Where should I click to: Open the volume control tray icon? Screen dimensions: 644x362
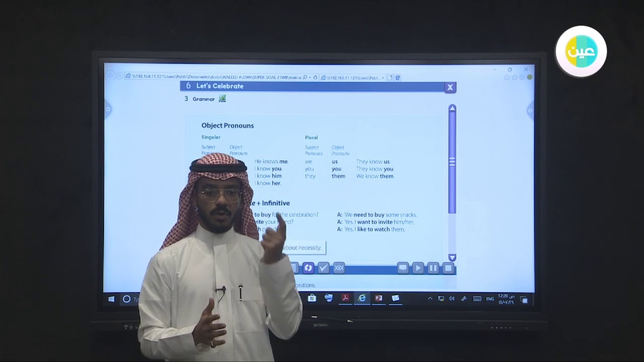coord(451,299)
